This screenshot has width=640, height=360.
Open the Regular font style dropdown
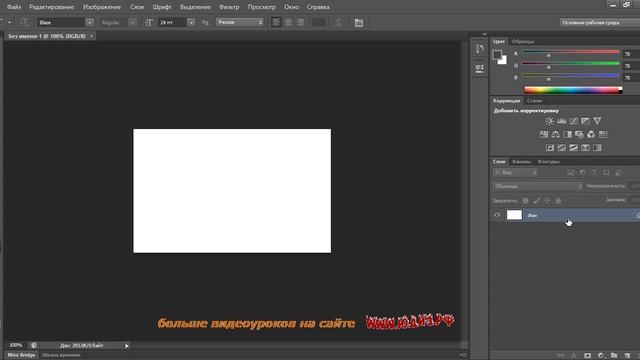click(132, 22)
